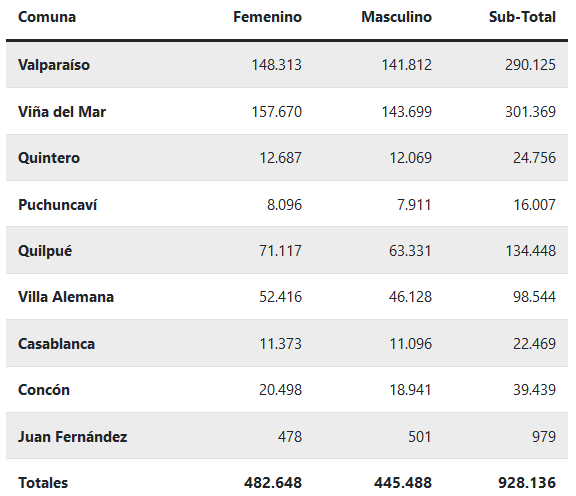The image size is (576, 496).
Task: Click Valparaíso sub-total value 290.125
Action: coord(530,65)
